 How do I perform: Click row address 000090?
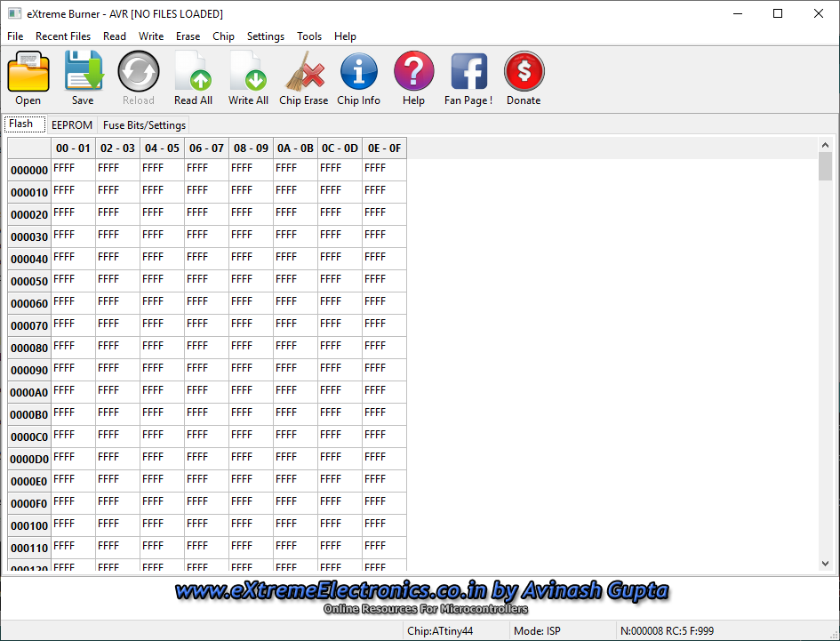[x=29, y=371]
